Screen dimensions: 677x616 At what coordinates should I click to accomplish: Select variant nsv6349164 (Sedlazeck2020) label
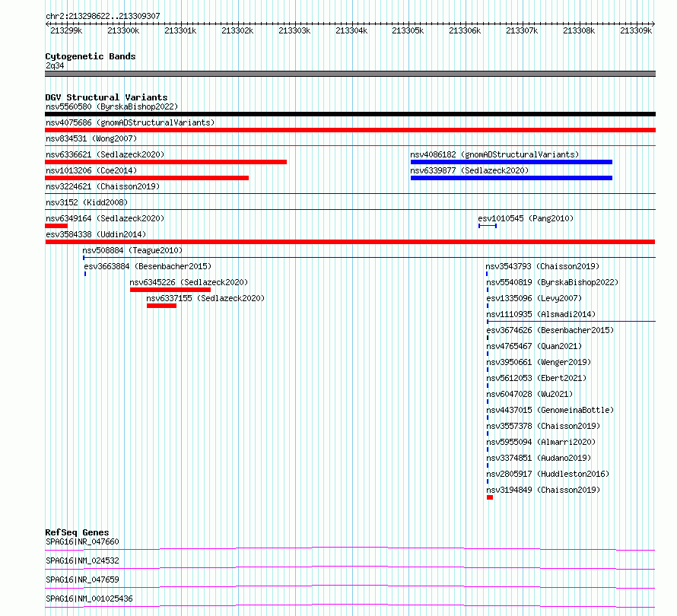[105, 218]
